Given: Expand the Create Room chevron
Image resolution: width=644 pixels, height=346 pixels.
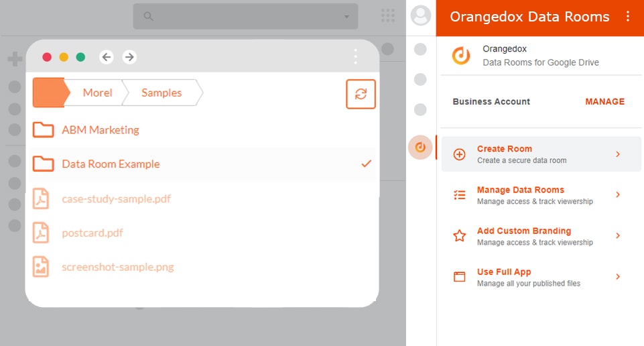Looking at the screenshot, I should (x=618, y=154).
